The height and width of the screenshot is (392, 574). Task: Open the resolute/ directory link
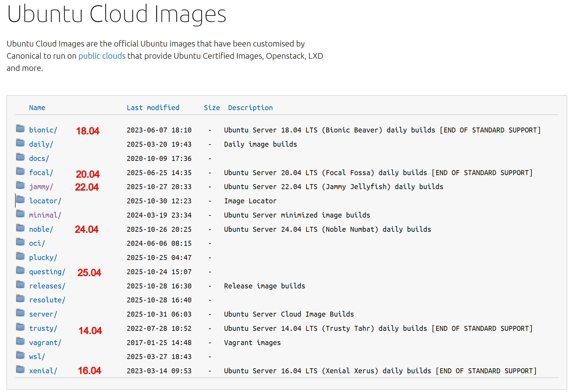click(47, 300)
